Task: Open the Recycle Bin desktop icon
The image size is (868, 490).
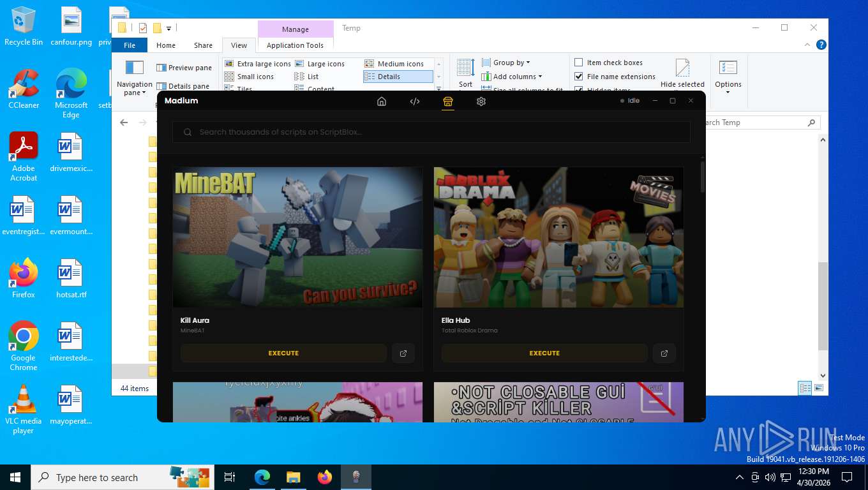Action: click(24, 27)
